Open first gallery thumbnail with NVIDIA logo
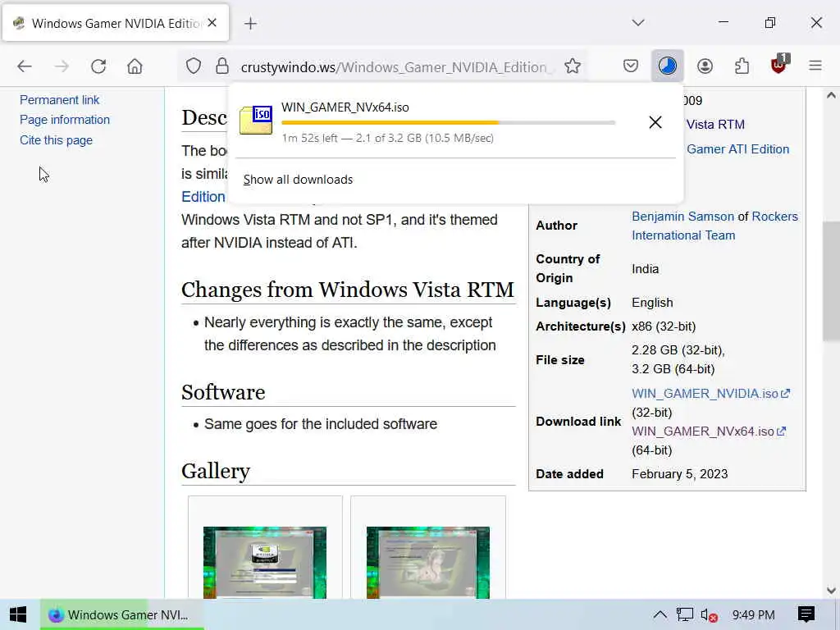Image resolution: width=840 pixels, height=630 pixels. pos(265,562)
